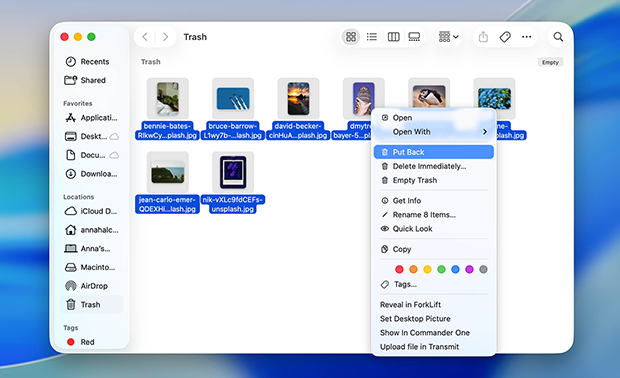The image size is (620, 378).
Task: Choose Put Back in context menu
Action: point(434,152)
